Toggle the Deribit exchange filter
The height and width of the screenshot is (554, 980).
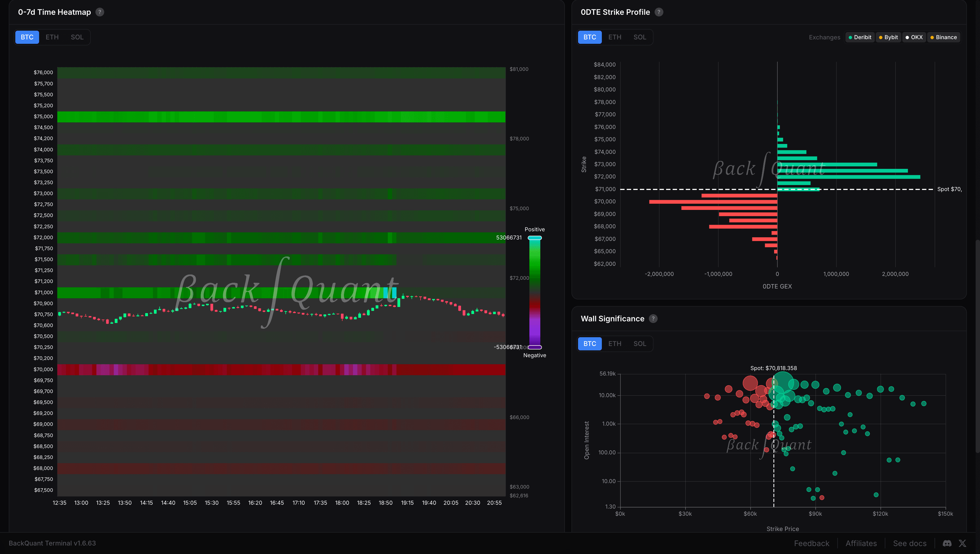tap(860, 37)
